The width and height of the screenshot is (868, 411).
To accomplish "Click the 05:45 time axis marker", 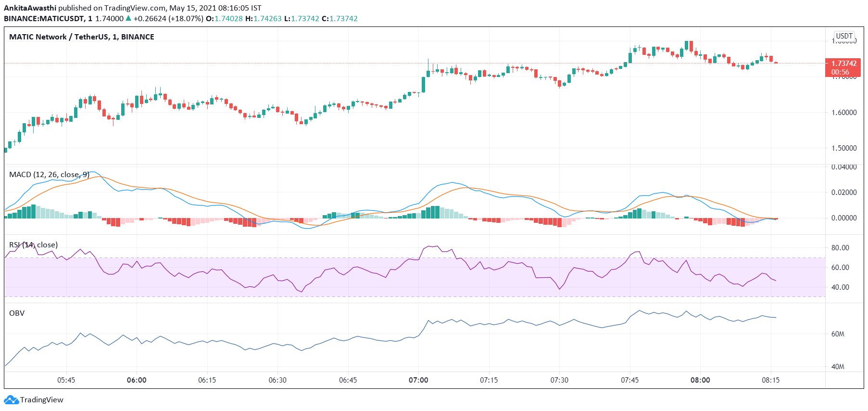I will click(66, 380).
